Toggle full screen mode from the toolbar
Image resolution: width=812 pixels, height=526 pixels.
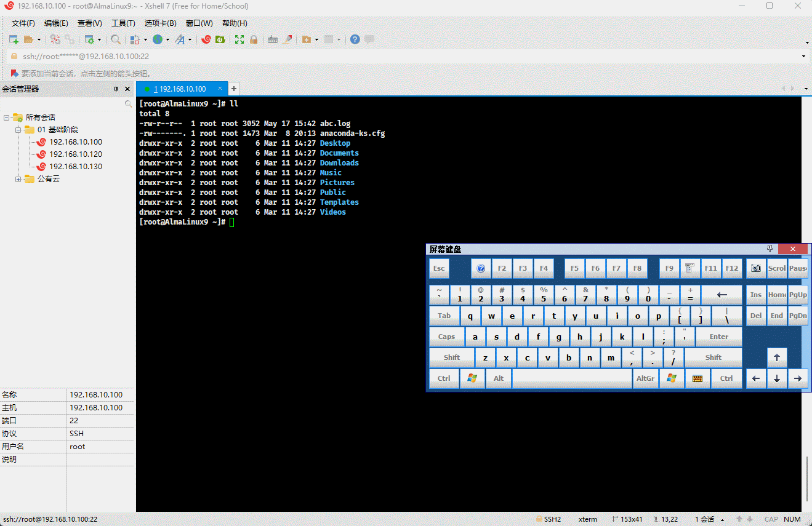[x=239, y=39]
